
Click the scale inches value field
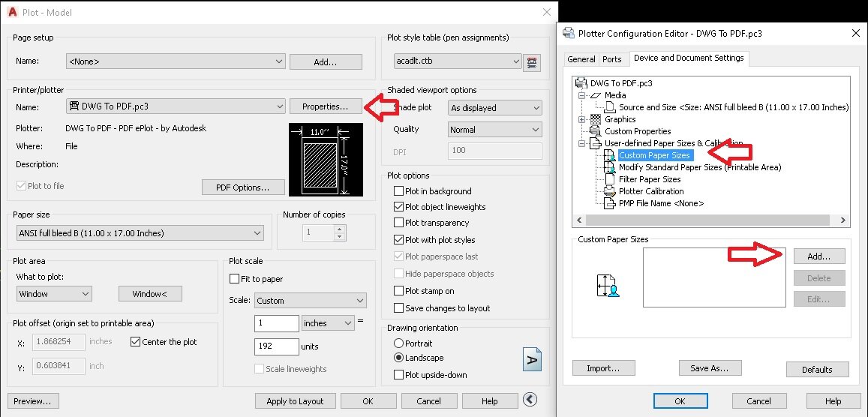tap(277, 323)
